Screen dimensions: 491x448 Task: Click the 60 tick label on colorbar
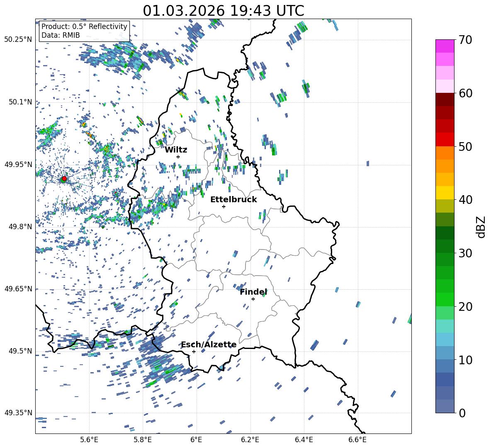click(465, 93)
